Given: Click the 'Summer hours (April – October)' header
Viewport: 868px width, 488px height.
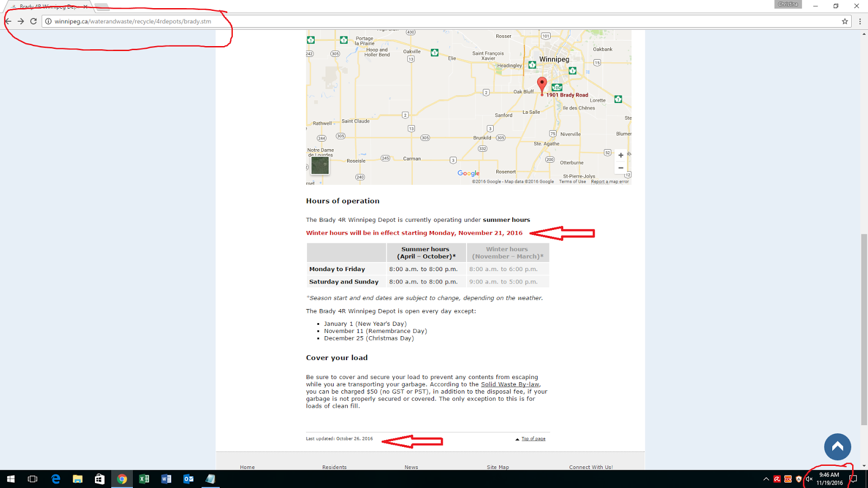Looking at the screenshot, I should coord(426,253).
